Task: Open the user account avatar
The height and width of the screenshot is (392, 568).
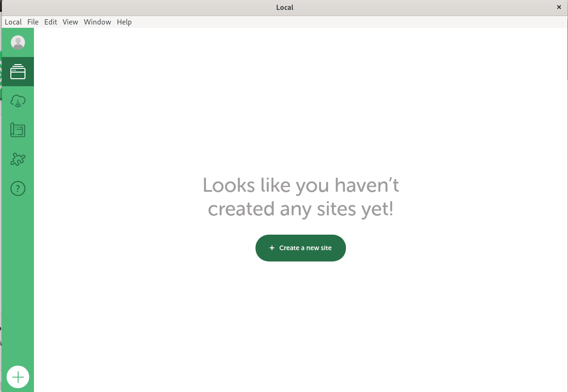Action: (x=18, y=43)
